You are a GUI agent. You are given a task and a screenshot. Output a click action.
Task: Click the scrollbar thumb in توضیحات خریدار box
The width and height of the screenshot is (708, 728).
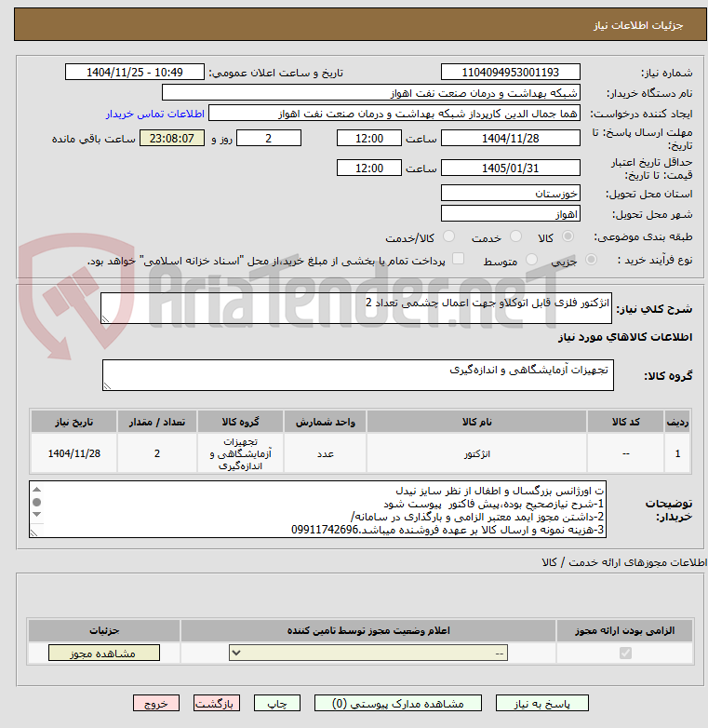[x=36, y=502]
